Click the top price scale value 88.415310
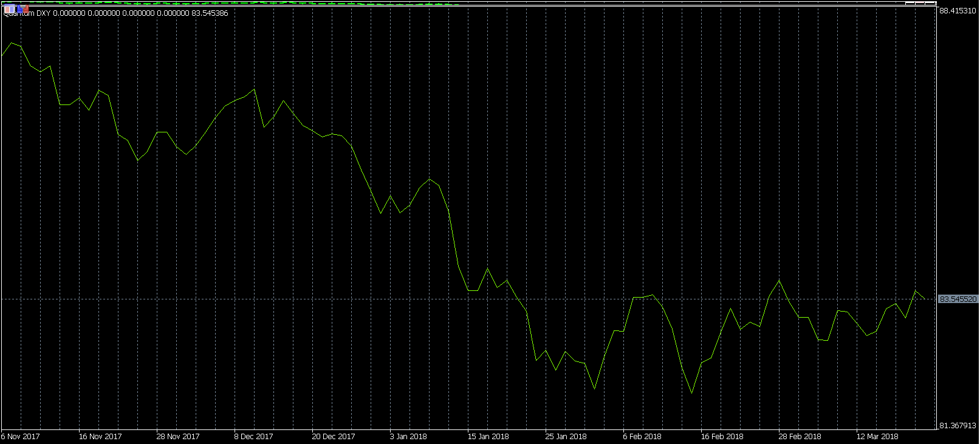Viewport: 980px width, 444px height. [958, 11]
